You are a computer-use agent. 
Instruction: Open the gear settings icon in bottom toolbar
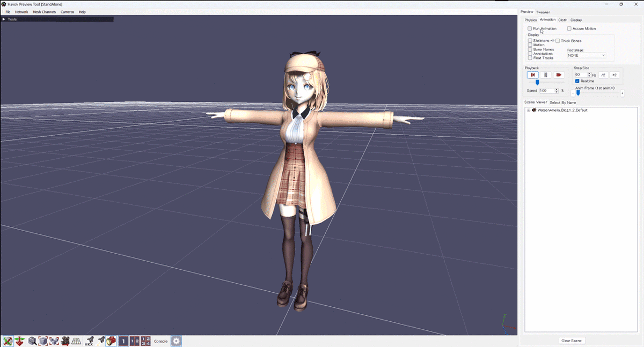click(176, 341)
